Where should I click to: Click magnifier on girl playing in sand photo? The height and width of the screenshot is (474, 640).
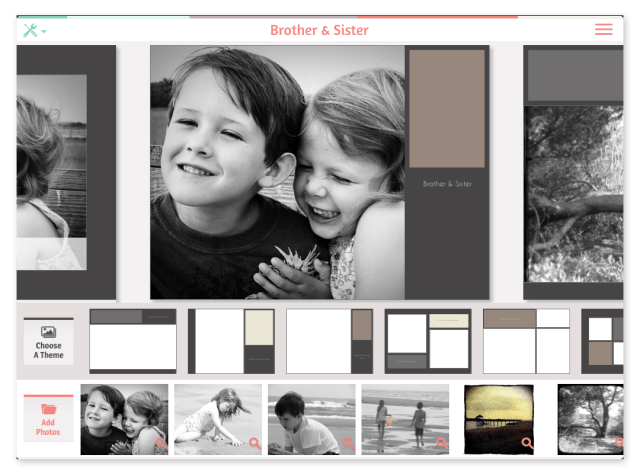pos(254,442)
